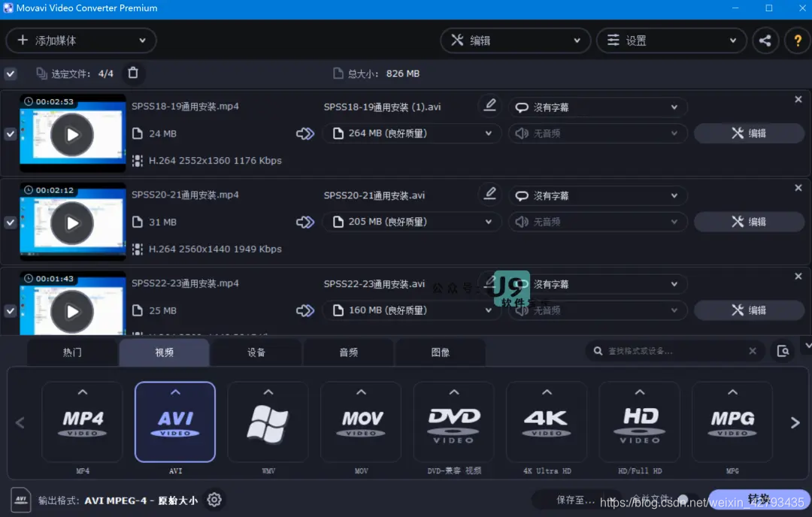812x517 pixels.
Task: Open the 添加媒体 dropdown
Action: tap(80, 41)
